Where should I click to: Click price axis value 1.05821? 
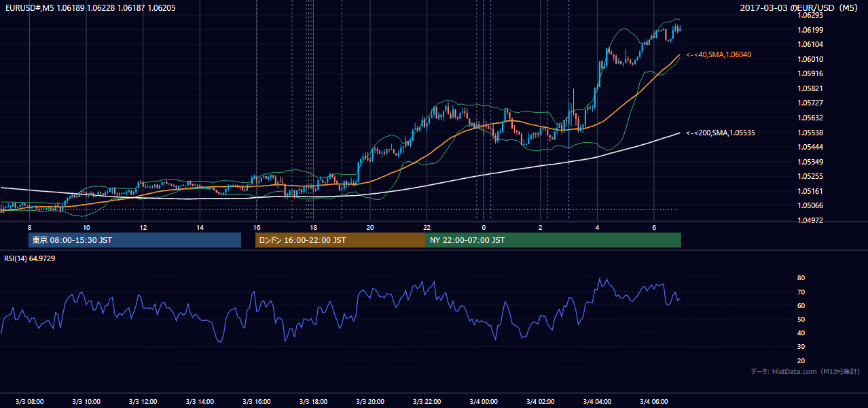pyautogui.click(x=809, y=88)
